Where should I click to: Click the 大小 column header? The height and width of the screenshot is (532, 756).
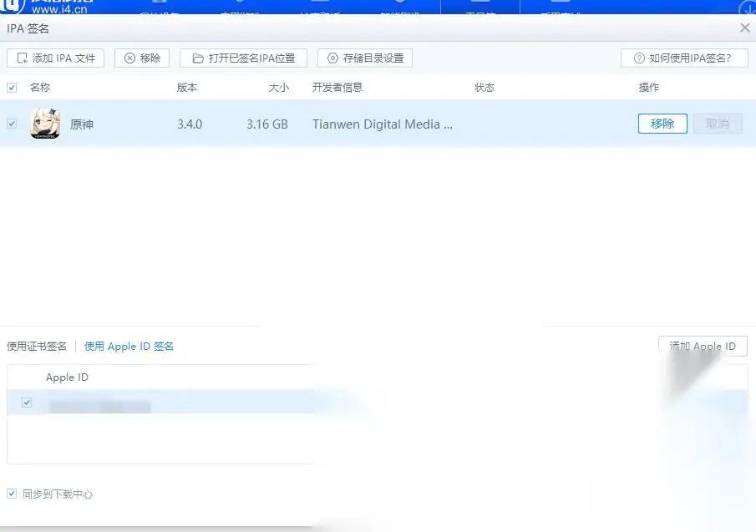[278, 88]
